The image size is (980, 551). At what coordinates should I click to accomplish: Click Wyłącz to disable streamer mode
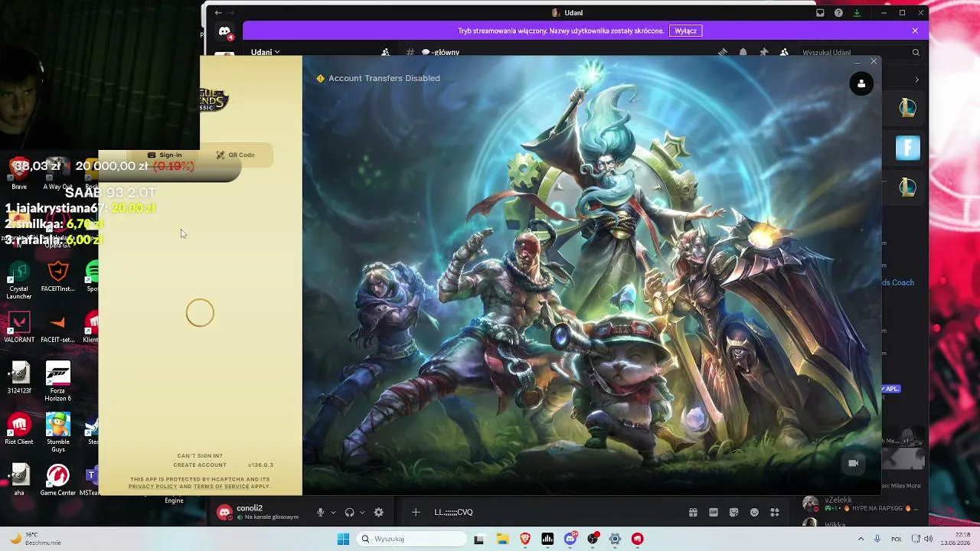685,31
